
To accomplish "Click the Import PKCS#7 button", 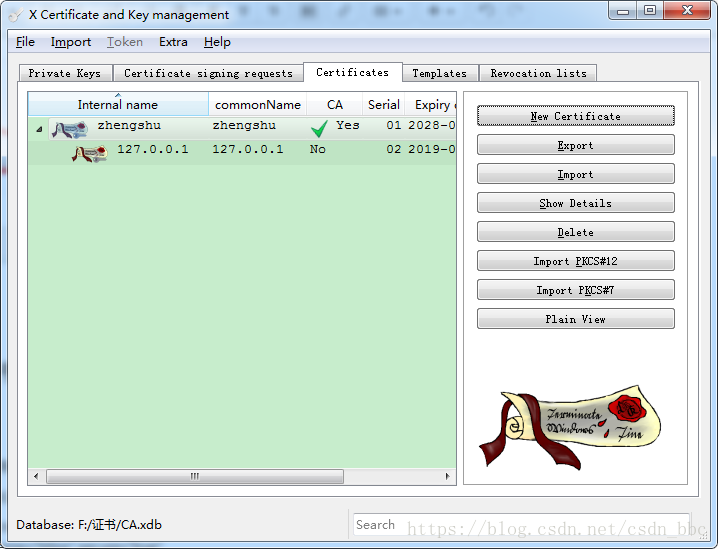I will (x=576, y=290).
